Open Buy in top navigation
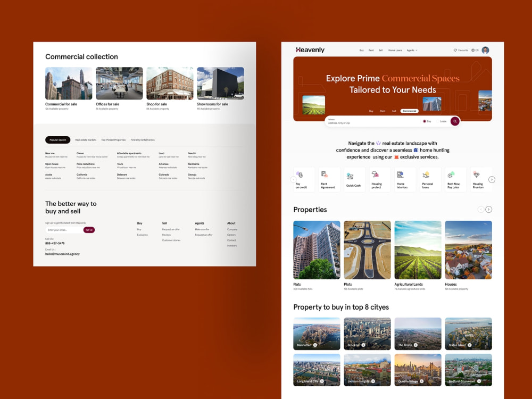 pyautogui.click(x=361, y=50)
